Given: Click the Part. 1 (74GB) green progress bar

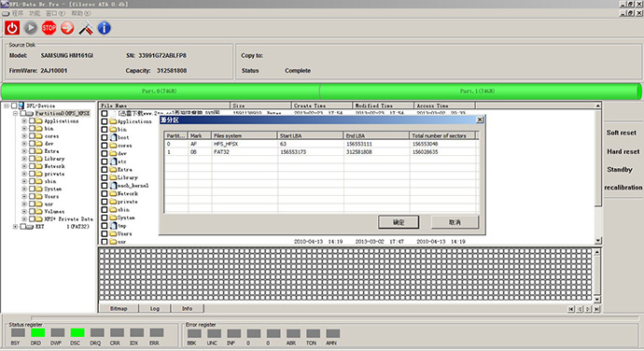Looking at the screenshot, I should (x=480, y=91).
